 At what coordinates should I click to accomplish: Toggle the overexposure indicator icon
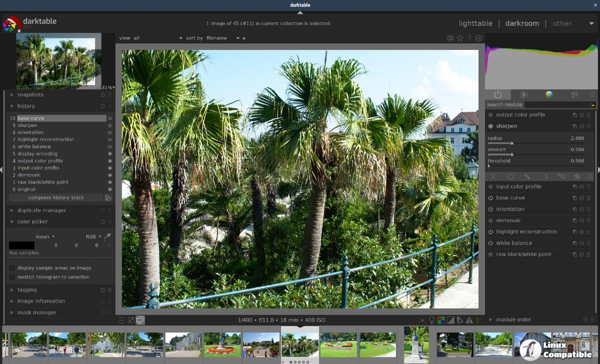pos(450,320)
